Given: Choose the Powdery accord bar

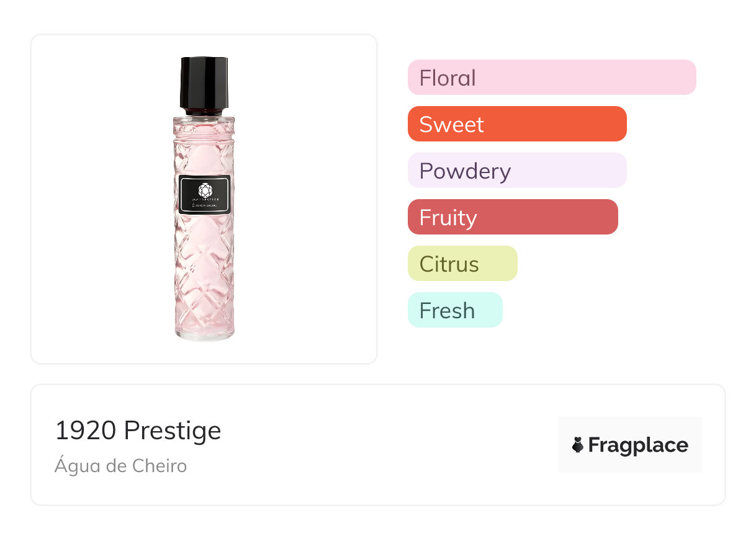Looking at the screenshot, I should click(x=517, y=171).
